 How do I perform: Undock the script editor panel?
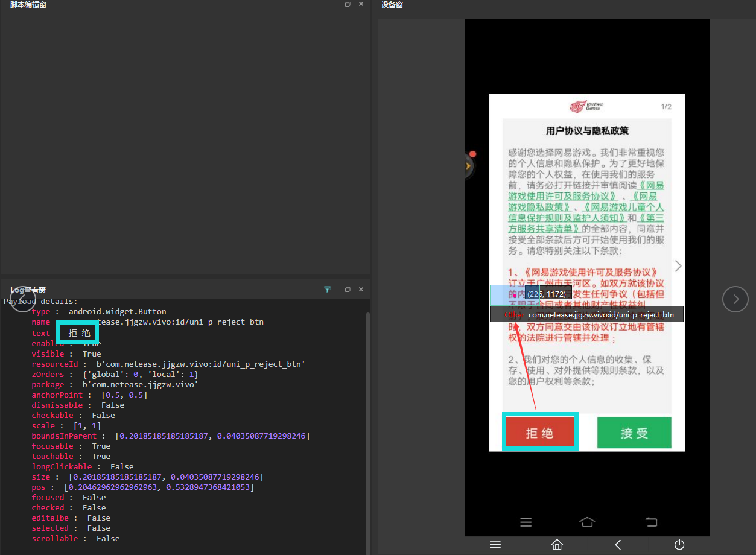(x=348, y=4)
